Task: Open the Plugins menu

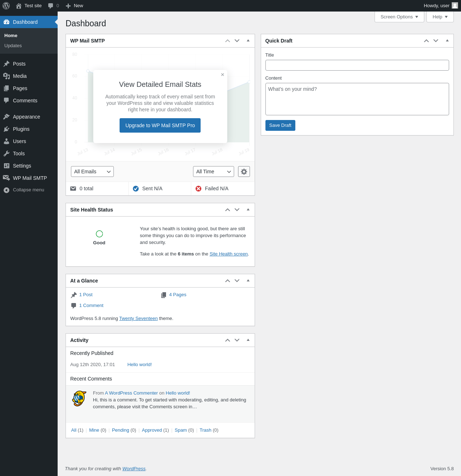Action: [x=29, y=129]
